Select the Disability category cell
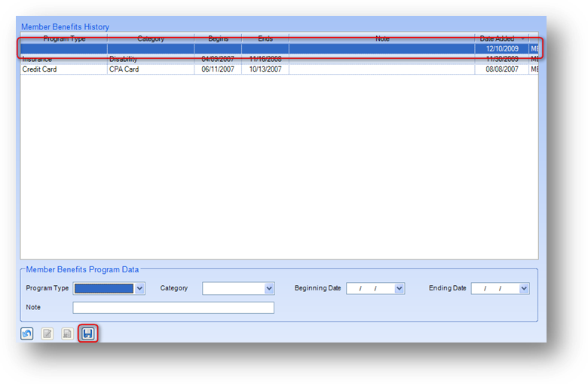588x384 pixels. tap(151, 60)
